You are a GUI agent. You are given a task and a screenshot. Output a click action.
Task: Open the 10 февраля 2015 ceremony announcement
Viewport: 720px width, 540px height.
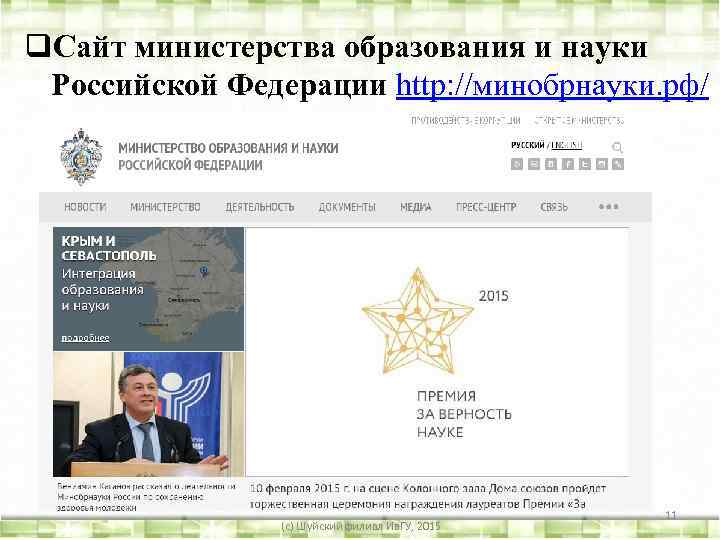tap(428, 496)
